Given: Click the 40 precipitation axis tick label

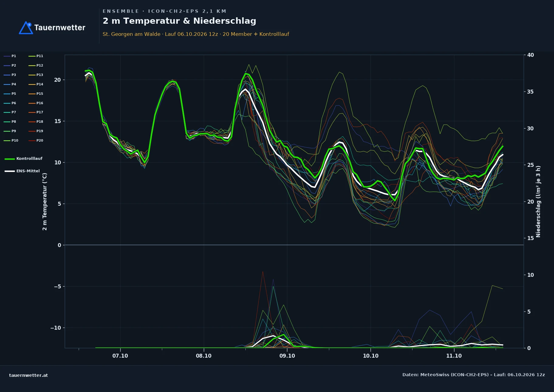Looking at the screenshot, I should 530,55.
